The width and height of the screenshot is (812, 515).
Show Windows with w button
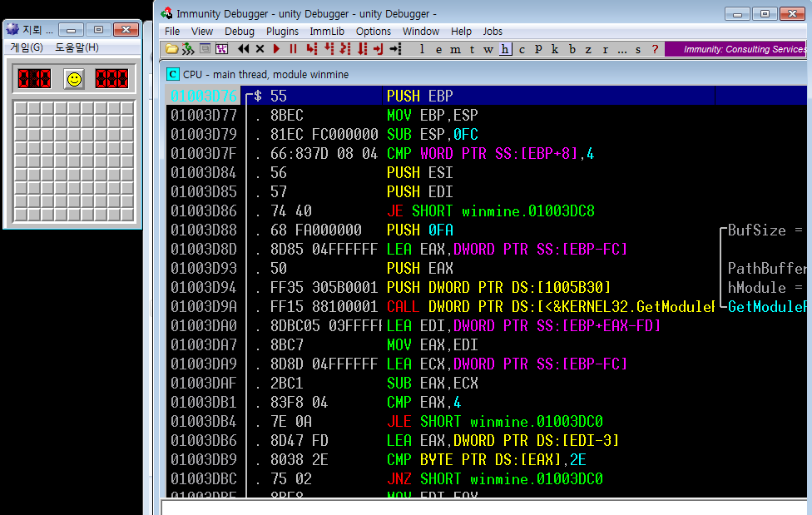coord(488,49)
